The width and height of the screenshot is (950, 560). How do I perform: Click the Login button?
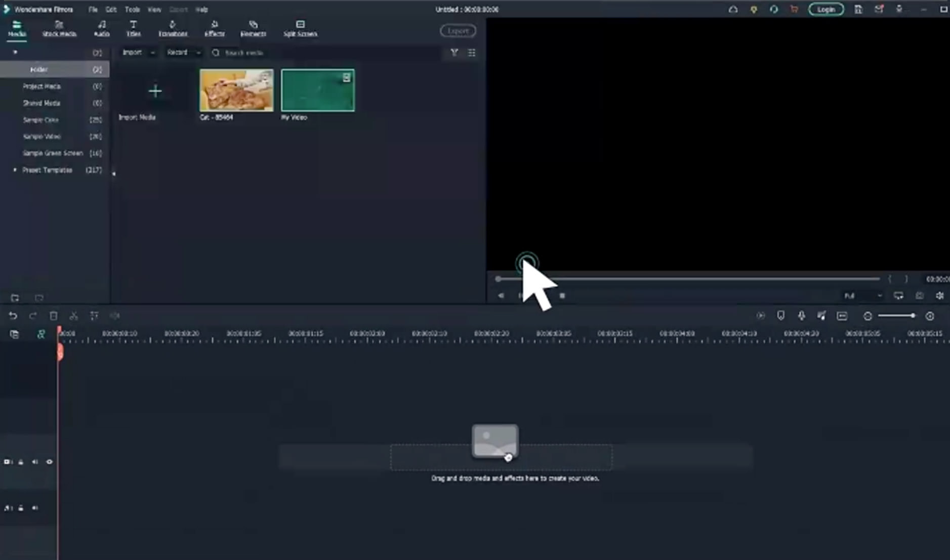(825, 9)
